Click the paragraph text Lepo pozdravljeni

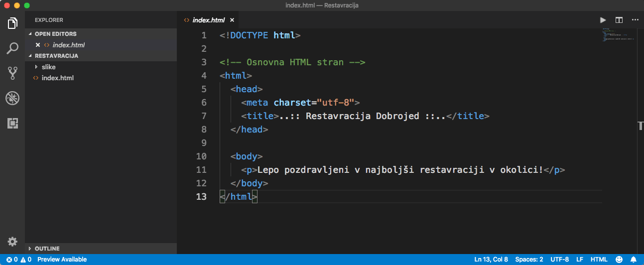point(303,170)
